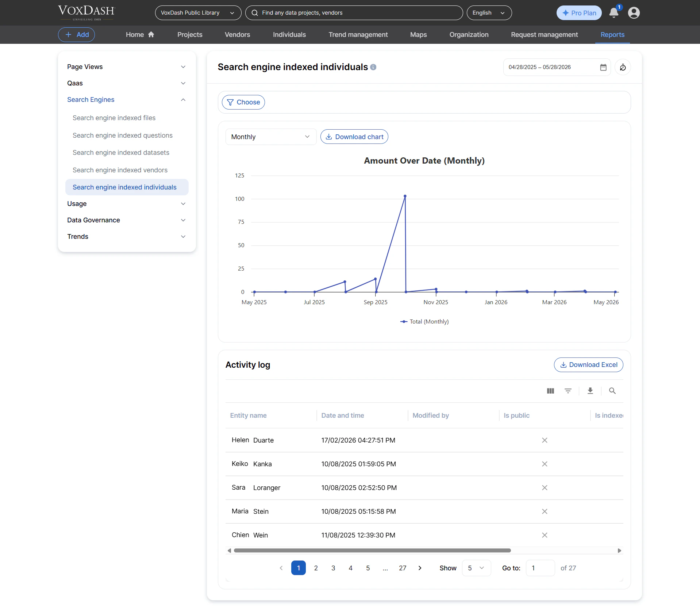Screen dimensions: 700x616
Task: Sort by Entity name column header
Action: 248,416
